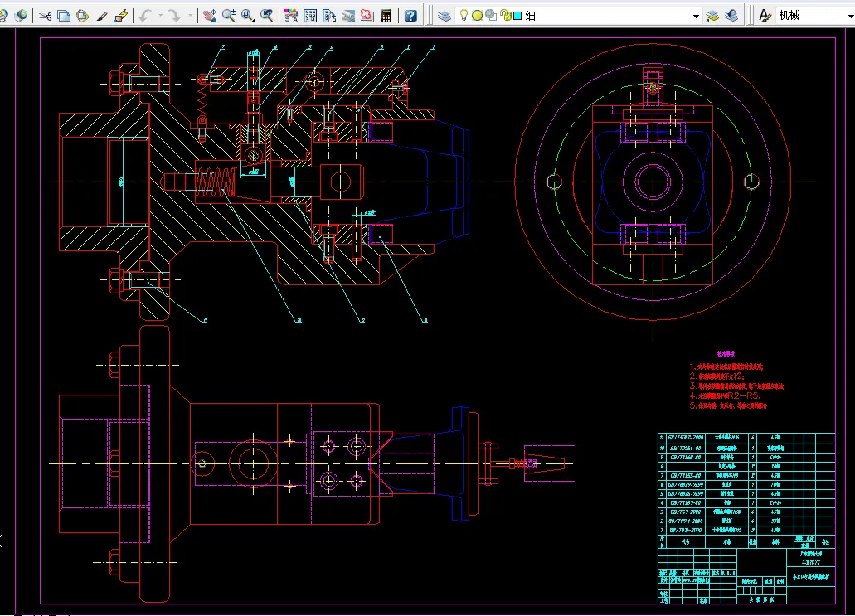Viewport: 855px width, 616px height.
Task: Expand the Undo history dropdown arrow
Action: (x=159, y=16)
